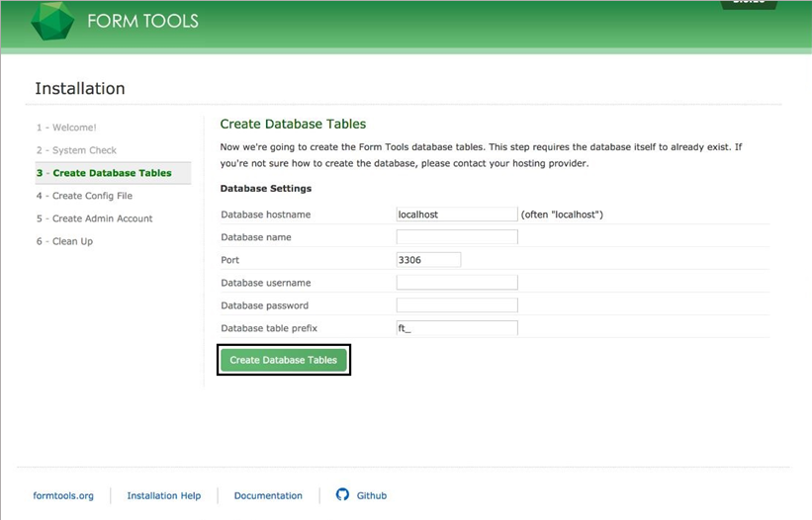The image size is (812, 520).
Task: Focus the Database username field
Action: [457, 283]
